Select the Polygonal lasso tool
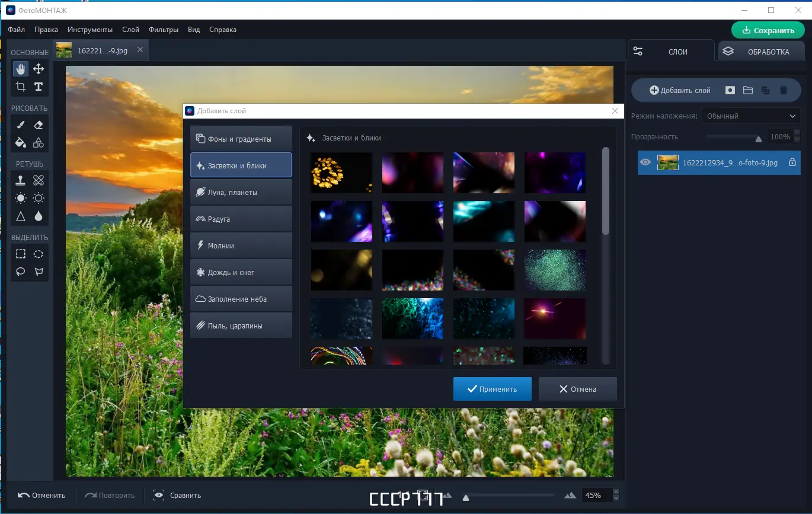Image resolution: width=812 pixels, height=514 pixels. click(x=39, y=272)
